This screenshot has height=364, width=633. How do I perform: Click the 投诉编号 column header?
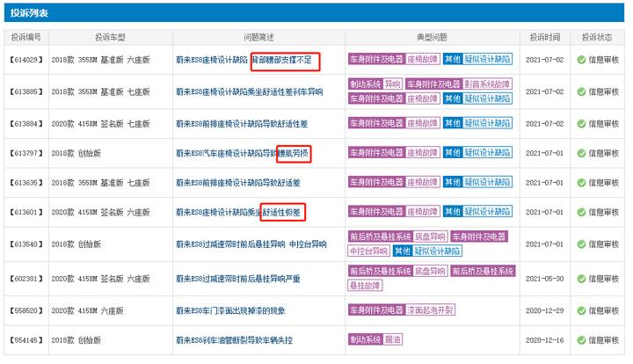tap(26, 37)
